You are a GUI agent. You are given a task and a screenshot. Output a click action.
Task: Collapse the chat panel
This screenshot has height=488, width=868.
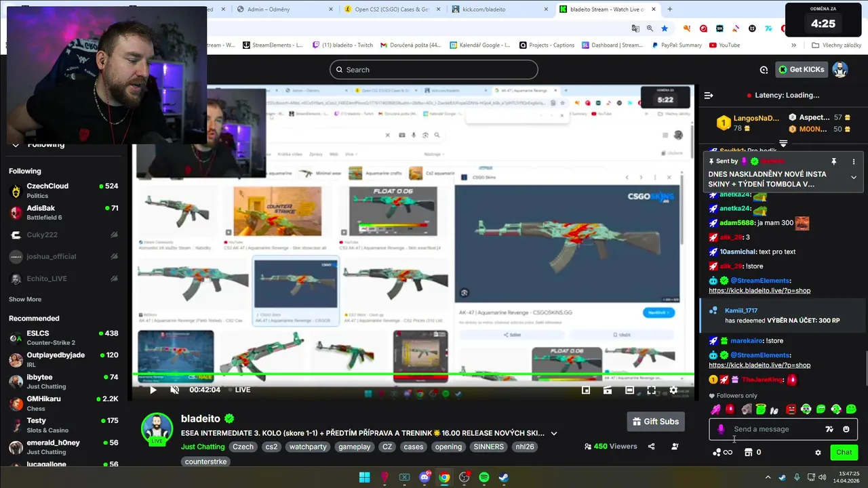[x=709, y=96]
